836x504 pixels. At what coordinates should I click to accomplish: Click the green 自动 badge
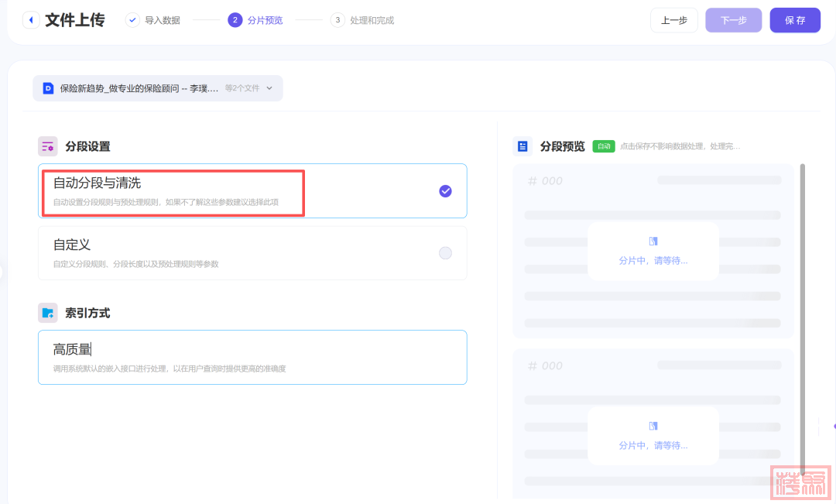tap(603, 146)
